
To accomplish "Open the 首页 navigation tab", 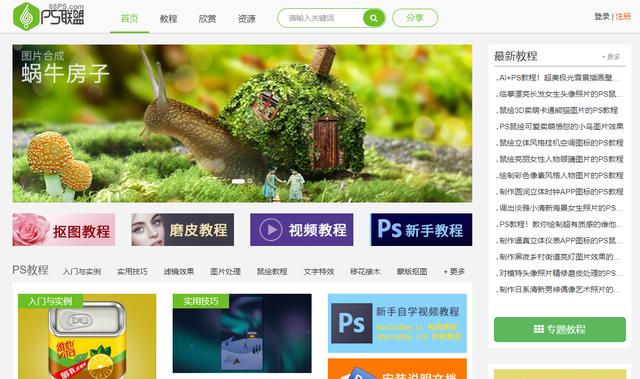I will [129, 18].
